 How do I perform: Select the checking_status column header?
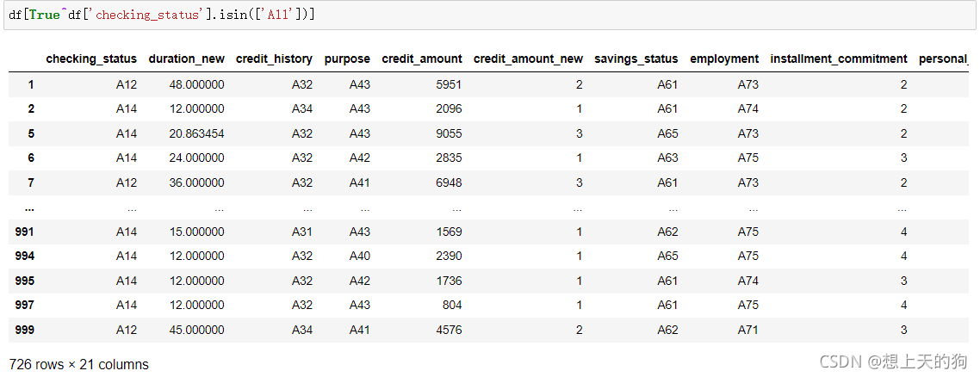pyautogui.click(x=91, y=59)
